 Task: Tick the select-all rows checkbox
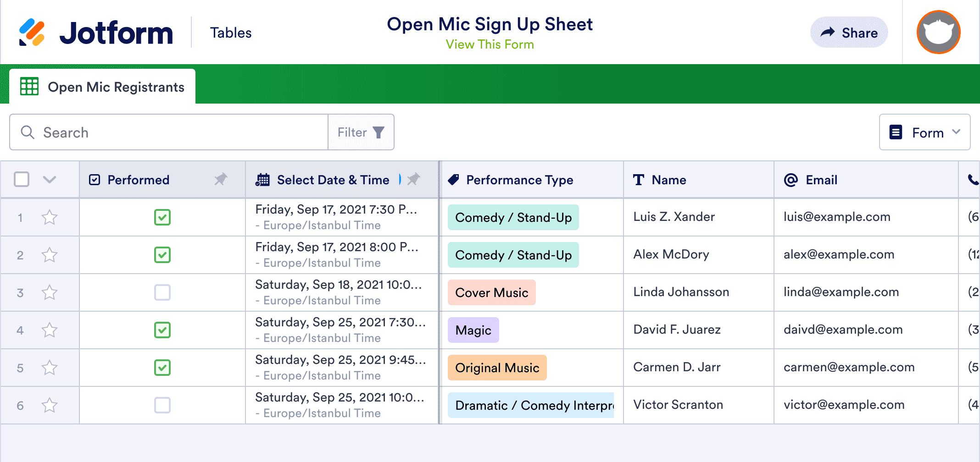tap(22, 179)
